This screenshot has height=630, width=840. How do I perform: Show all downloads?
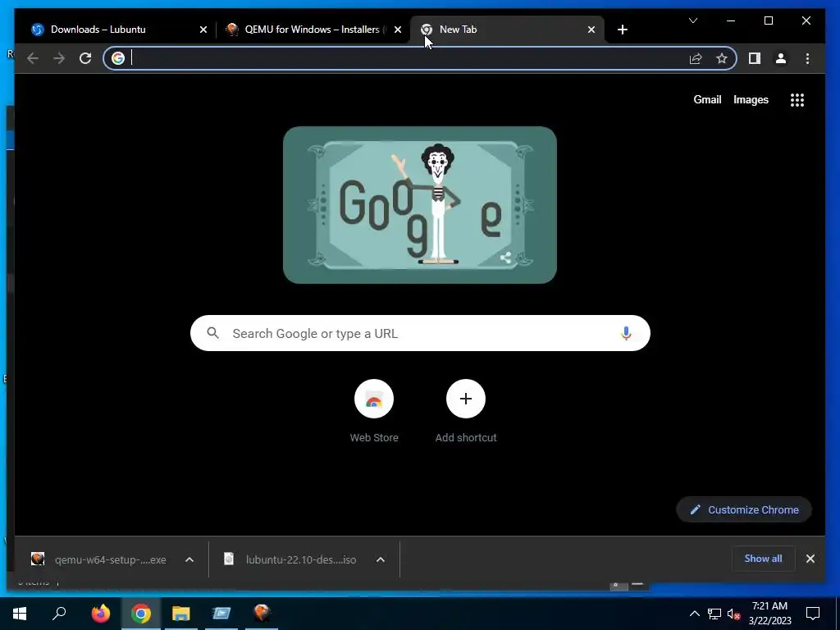click(763, 559)
